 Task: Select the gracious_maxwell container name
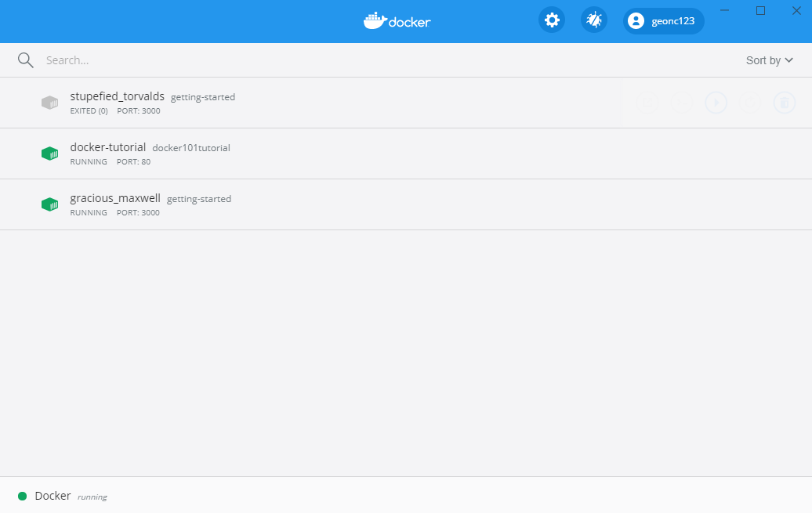click(115, 198)
